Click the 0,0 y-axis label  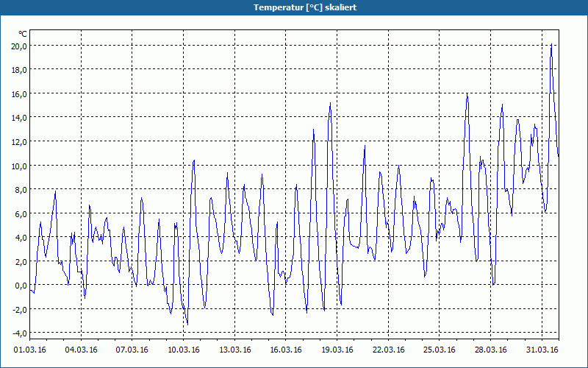[x=21, y=286]
